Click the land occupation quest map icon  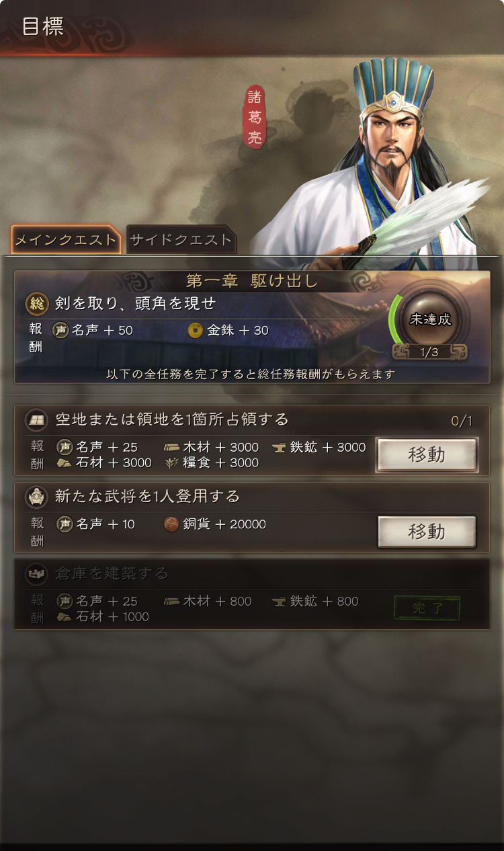[x=36, y=420]
